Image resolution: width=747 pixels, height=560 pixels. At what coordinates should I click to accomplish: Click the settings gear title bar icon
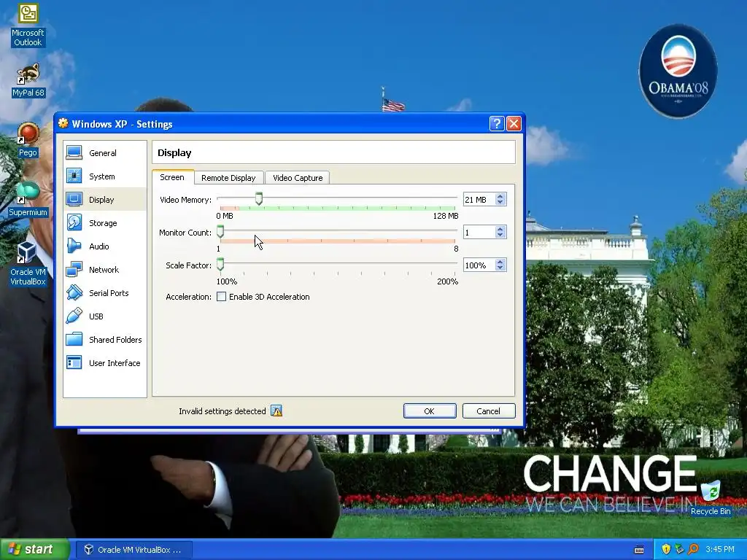click(x=63, y=123)
